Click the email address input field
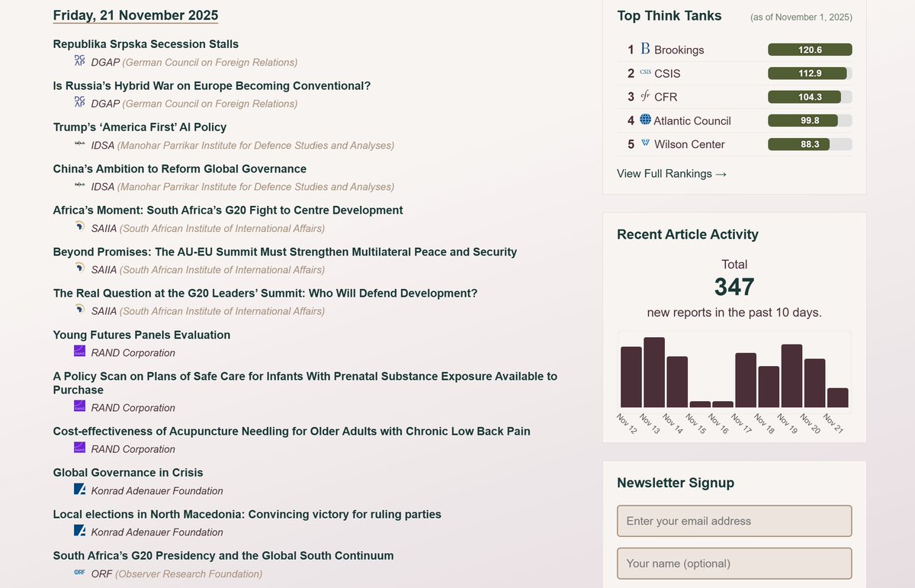Screen dimensions: 915x588 point(734,521)
